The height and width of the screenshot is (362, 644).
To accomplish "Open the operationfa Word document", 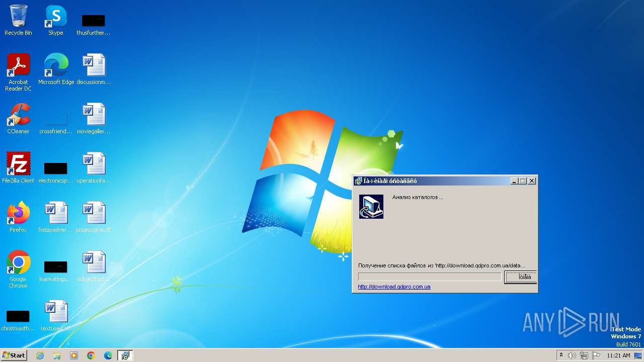I will point(94,168).
